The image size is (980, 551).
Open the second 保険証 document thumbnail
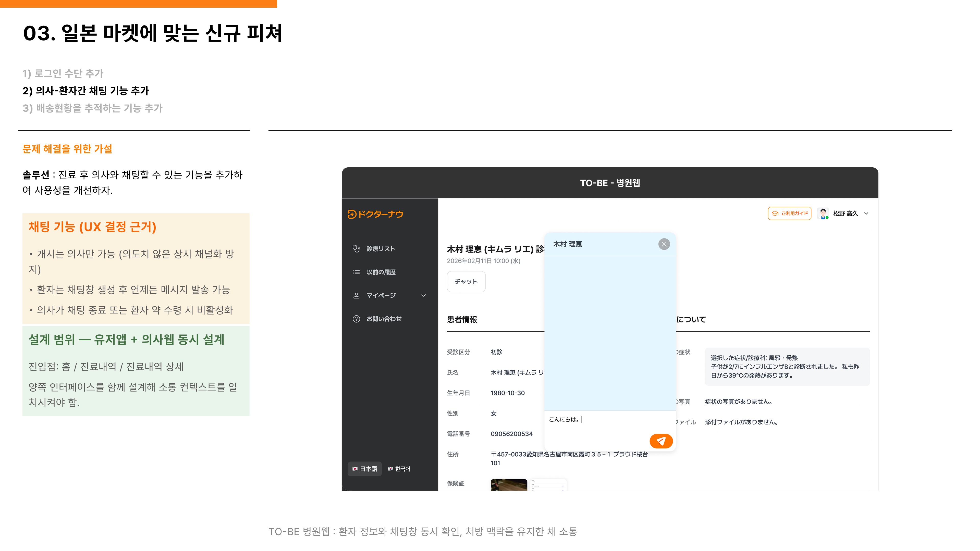click(x=548, y=485)
